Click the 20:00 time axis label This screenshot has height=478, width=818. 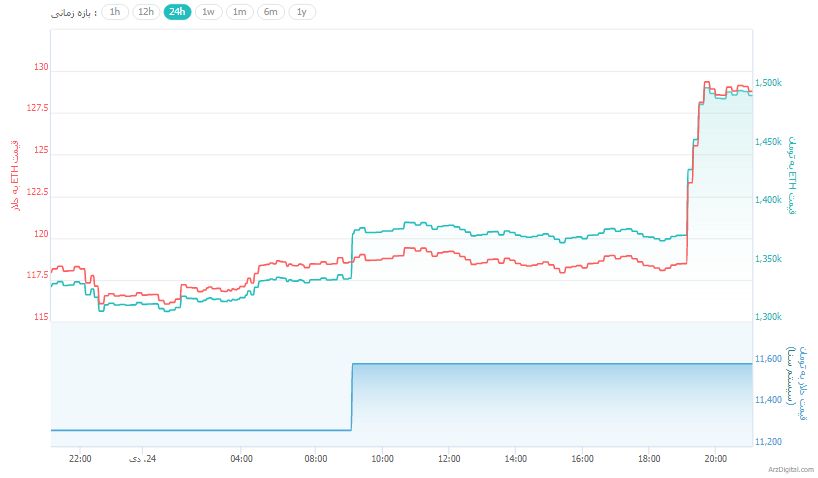714,459
